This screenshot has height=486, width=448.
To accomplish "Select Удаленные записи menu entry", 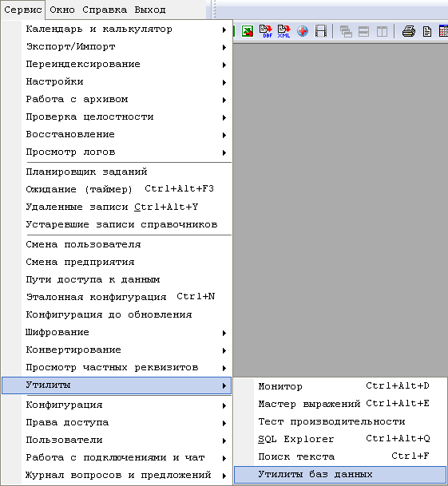I will tap(117, 207).
